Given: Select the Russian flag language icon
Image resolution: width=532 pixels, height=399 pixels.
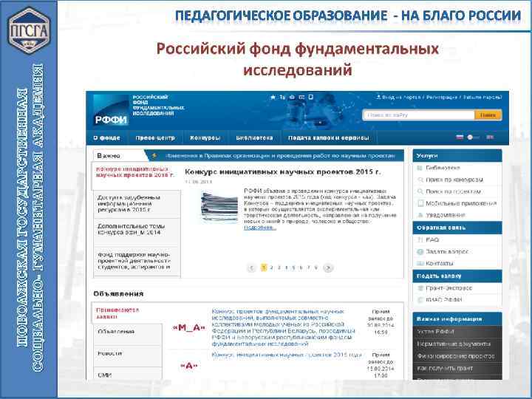Looking at the screenshot, I should [x=460, y=137].
